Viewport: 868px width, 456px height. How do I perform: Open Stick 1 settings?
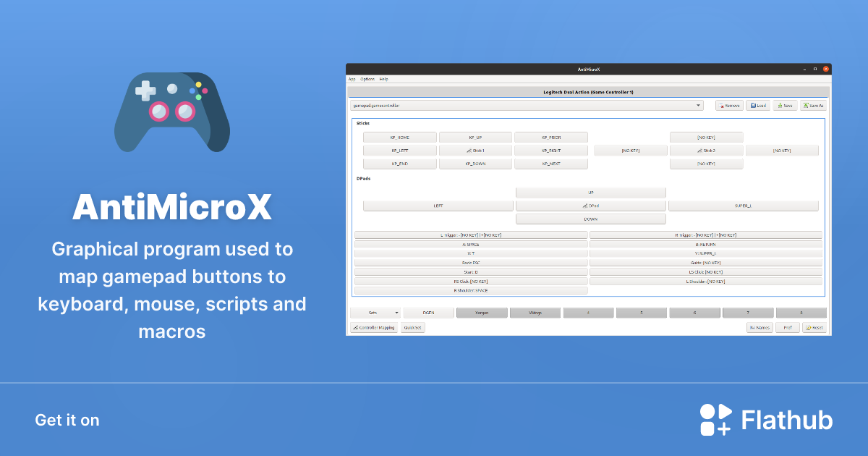pos(475,151)
